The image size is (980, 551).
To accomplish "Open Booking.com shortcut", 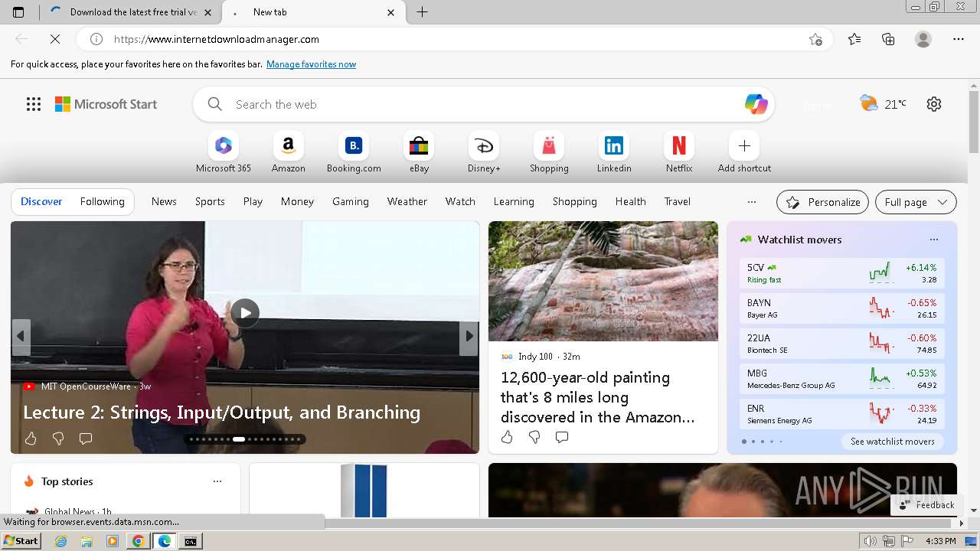I will 354,152.
